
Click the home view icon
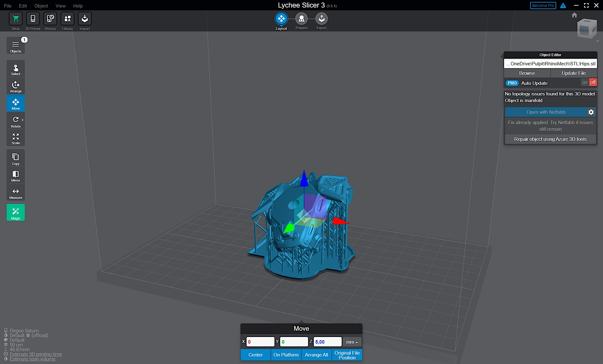coord(574,15)
